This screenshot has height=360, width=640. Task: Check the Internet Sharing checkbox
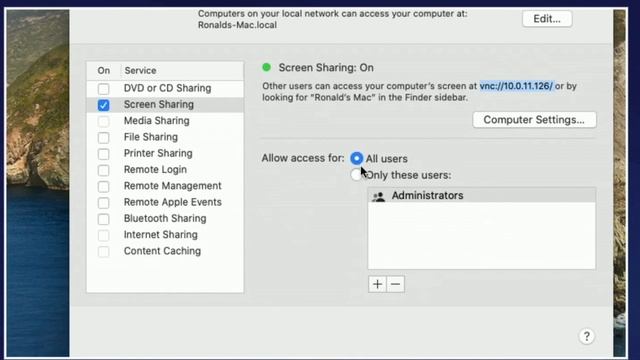[x=104, y=236]
